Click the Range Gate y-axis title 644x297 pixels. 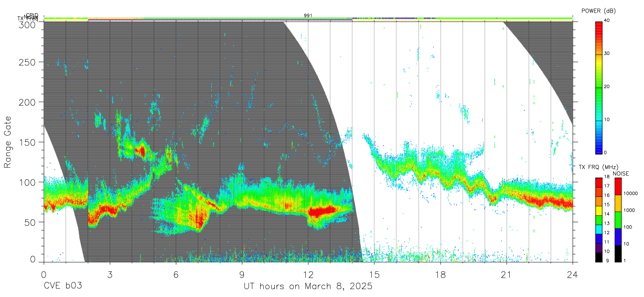[x=8, y=141]
